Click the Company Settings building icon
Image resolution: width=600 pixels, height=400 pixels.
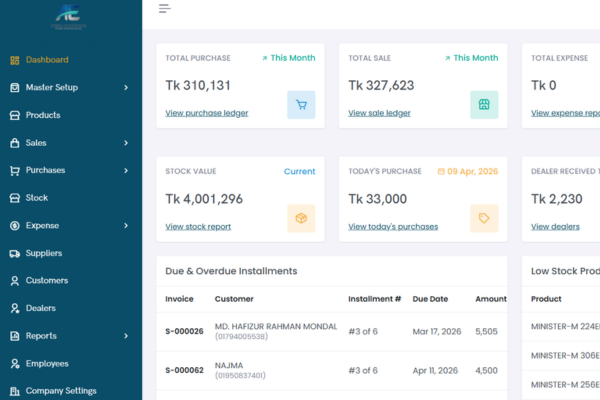click(15, 391)
